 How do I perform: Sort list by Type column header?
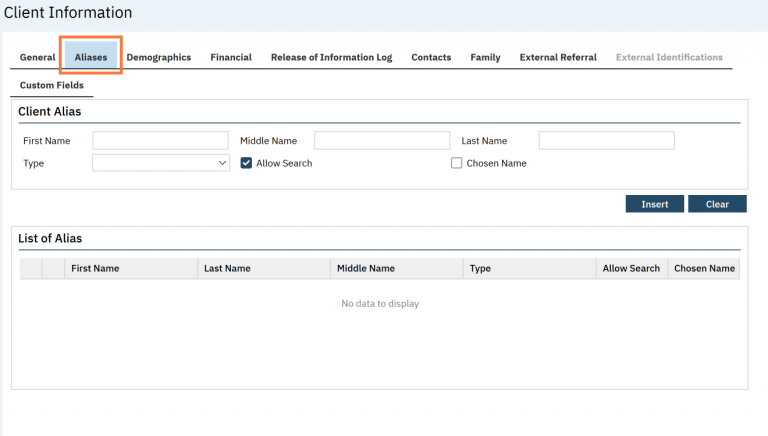tap(480, 268)
